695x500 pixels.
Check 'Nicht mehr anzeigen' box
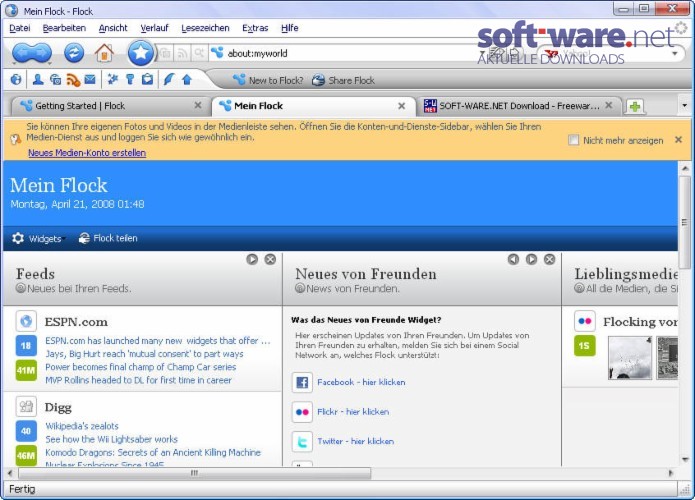pos(574,141)
